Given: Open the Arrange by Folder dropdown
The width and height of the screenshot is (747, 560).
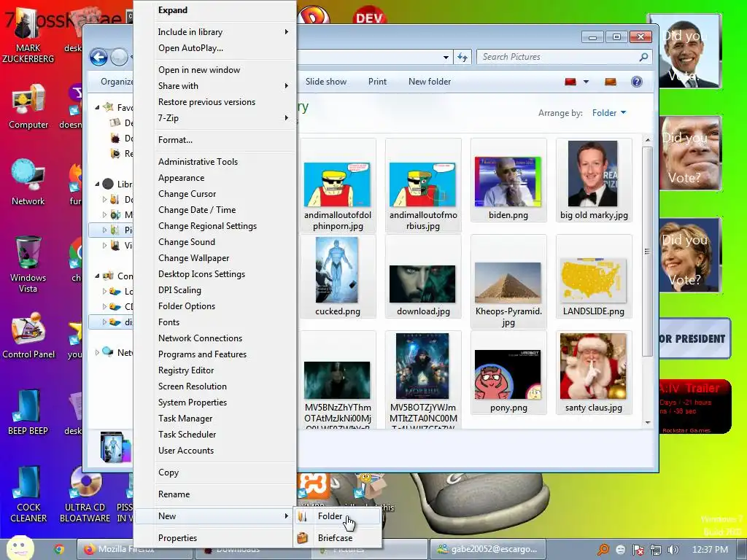Looking at the screenshot, I should coord(609,113).
